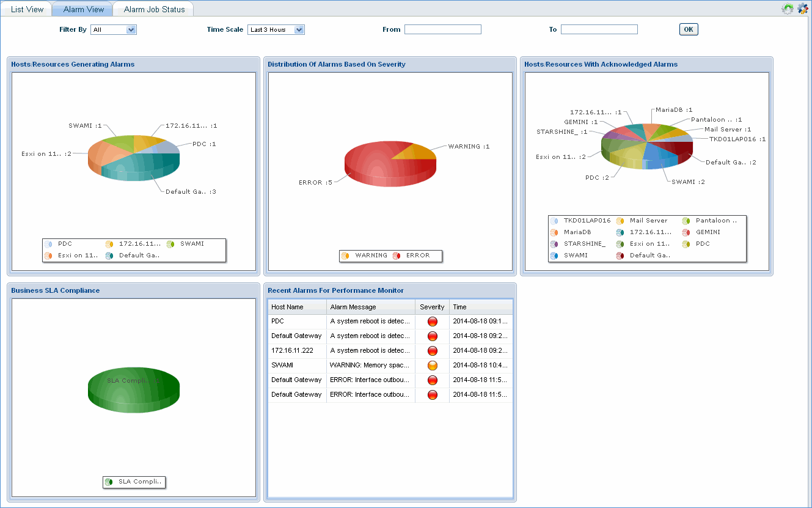Click the red severity icon for 172.16.11.222
The height and width of the screenshot is (508, 812).
pyautogui.click(x=433, y=351)
